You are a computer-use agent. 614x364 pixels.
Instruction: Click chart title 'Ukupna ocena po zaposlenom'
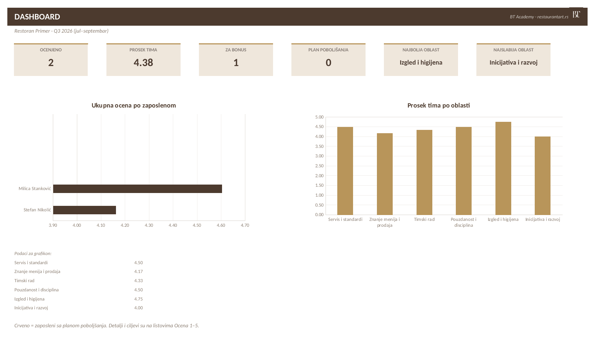[x=134, y=105]
